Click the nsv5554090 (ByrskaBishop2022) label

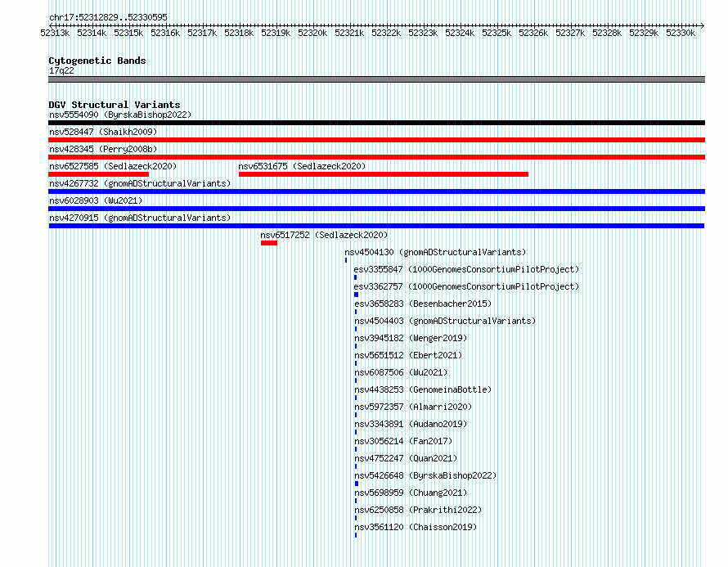tap(120, 115)
